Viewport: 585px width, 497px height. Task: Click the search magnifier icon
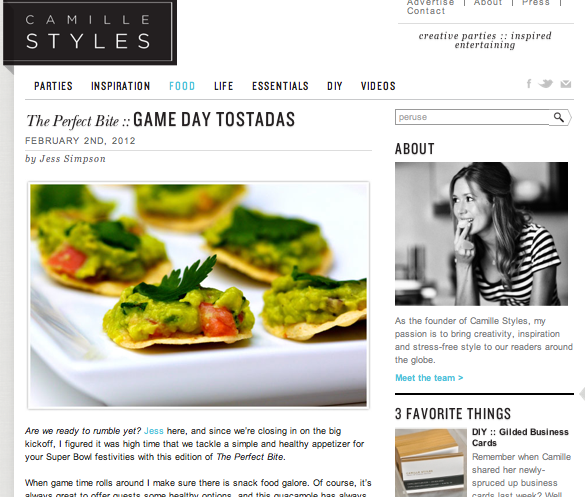click(559, 117)
